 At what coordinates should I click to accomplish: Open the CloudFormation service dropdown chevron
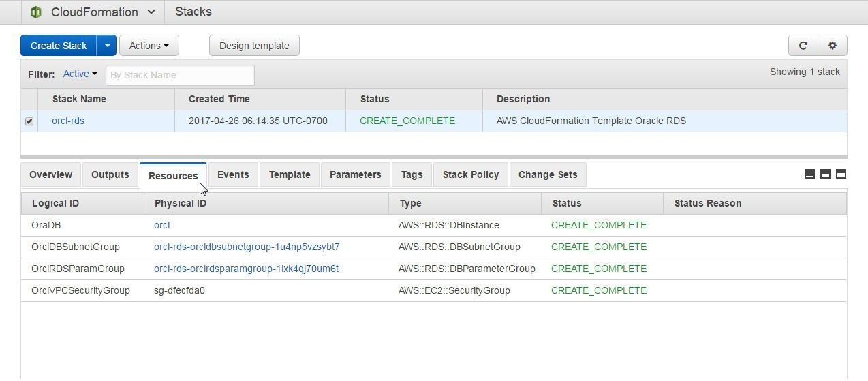(x=151, y=12)
